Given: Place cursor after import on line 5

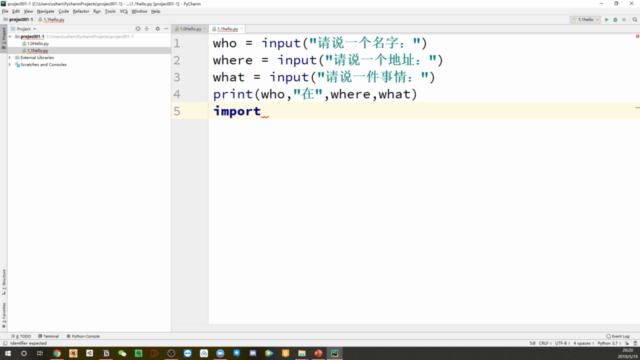Looking at the screenshot, I should pyautogui.click(x=262, y=111).
